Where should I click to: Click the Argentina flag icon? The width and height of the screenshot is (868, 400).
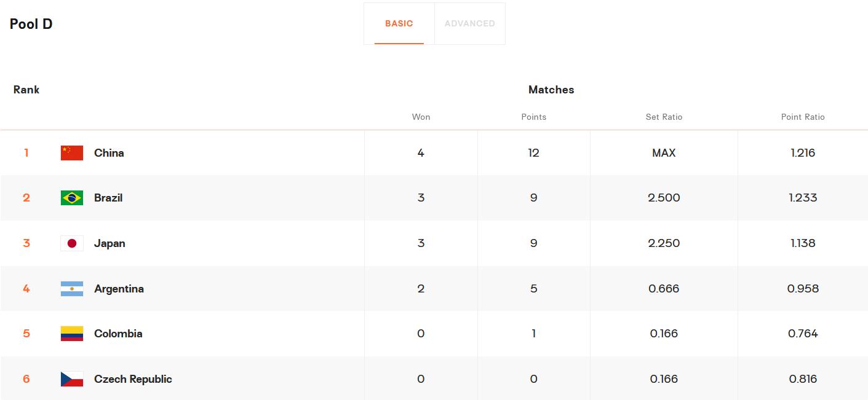[x=72, y=289]
